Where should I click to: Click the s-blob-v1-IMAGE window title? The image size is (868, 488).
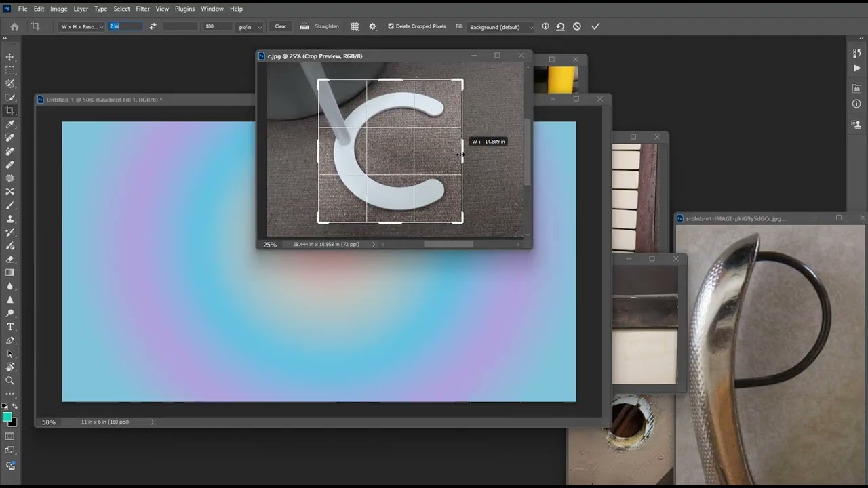coord(736,218)
